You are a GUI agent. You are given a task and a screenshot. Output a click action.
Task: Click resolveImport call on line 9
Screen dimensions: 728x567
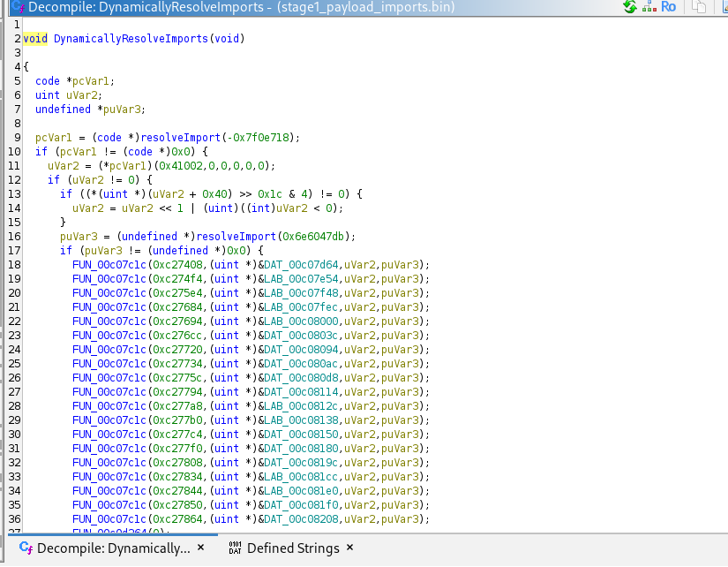point(181,138)
